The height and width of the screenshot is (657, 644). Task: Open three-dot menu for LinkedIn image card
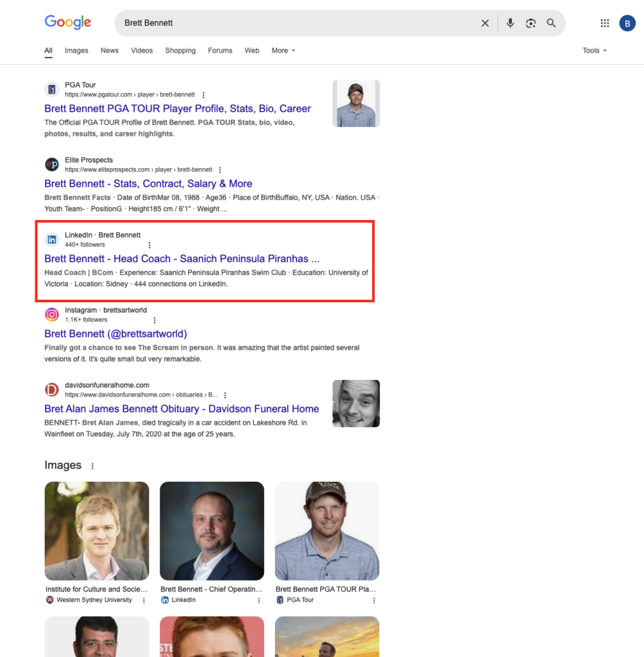[x=259, y=601]
